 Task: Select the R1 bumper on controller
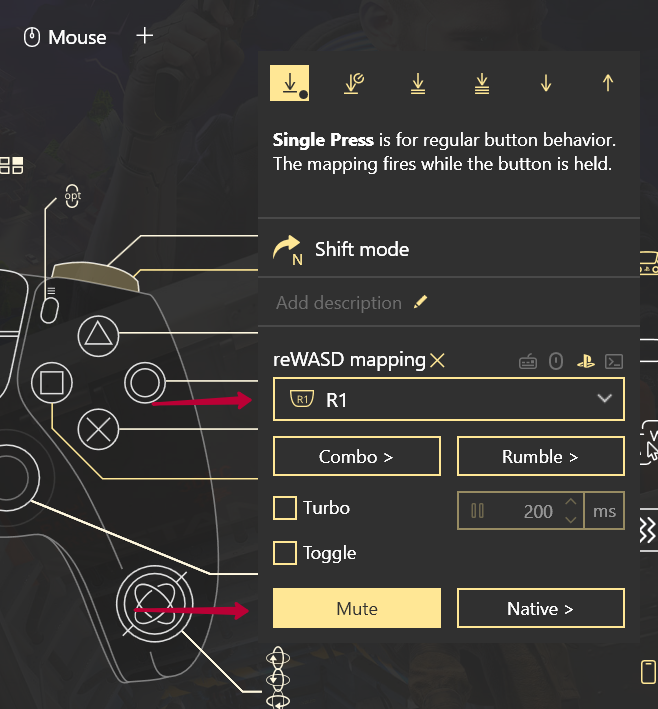point(95,276)
